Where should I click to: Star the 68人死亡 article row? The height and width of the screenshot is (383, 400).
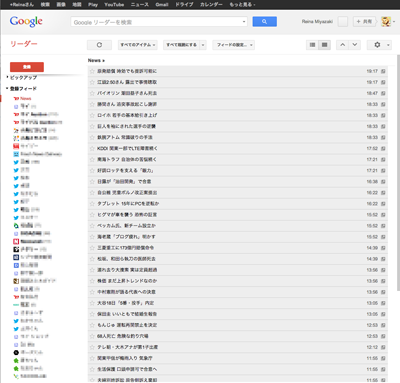pyautogui.click(x=92, y=336)
